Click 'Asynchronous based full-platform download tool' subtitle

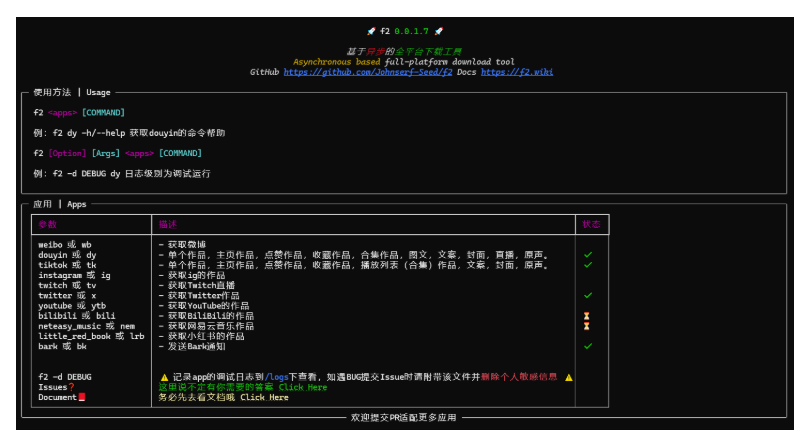coord(404,62)
